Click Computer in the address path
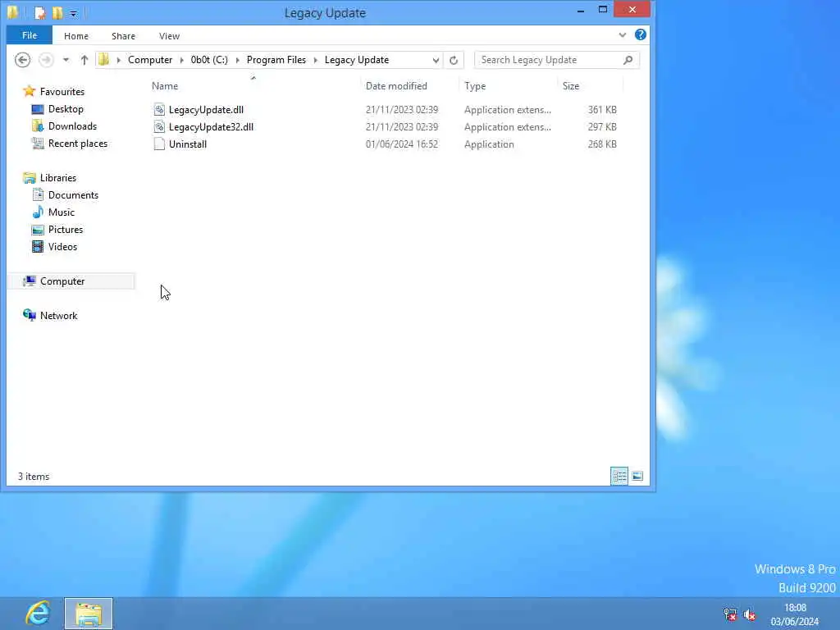Image resolution: width=840 pixels, height=630 pixels. pyautogui.click(x=150, y=59)
